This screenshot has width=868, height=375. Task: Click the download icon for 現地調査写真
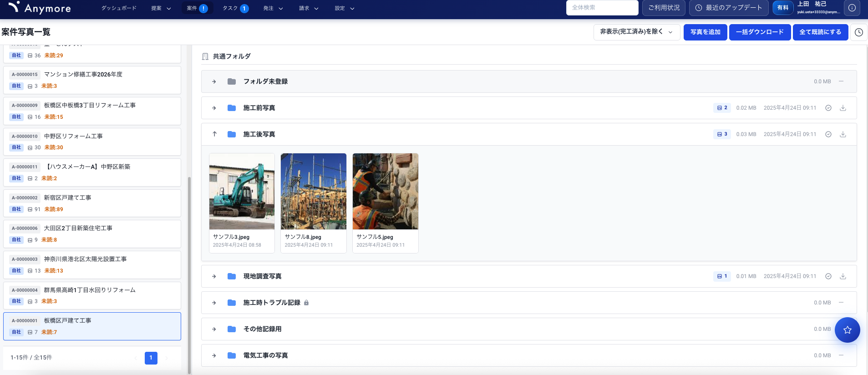(x=843, y=276)
